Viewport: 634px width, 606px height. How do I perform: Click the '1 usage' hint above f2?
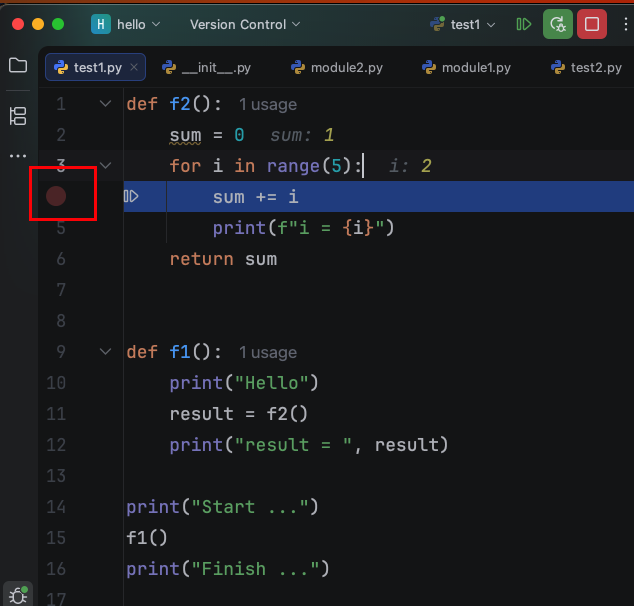point(268,105)
